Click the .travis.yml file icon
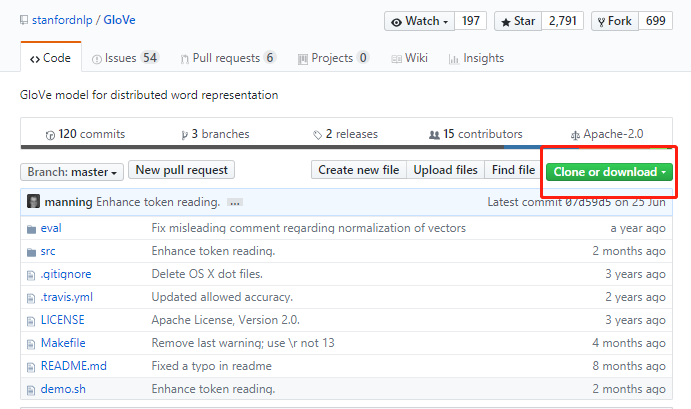This screenshot has width=691, height=409. click(31, 298)
